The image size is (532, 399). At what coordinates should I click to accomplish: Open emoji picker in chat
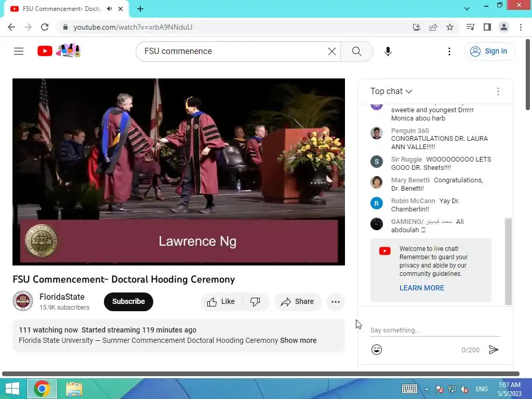(376, 350)
